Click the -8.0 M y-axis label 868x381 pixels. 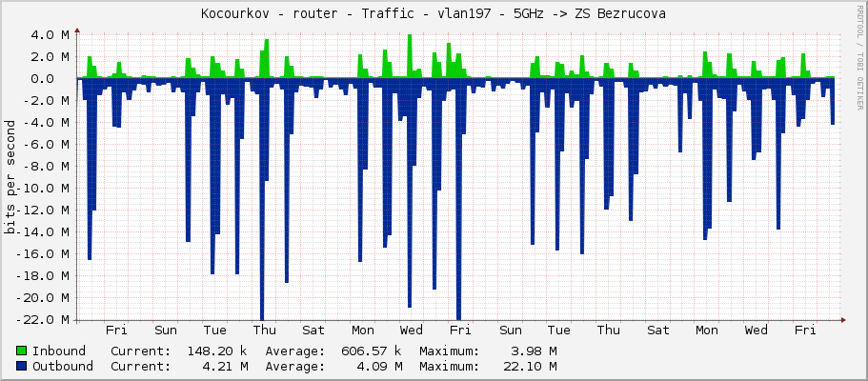tap(47, 166)
